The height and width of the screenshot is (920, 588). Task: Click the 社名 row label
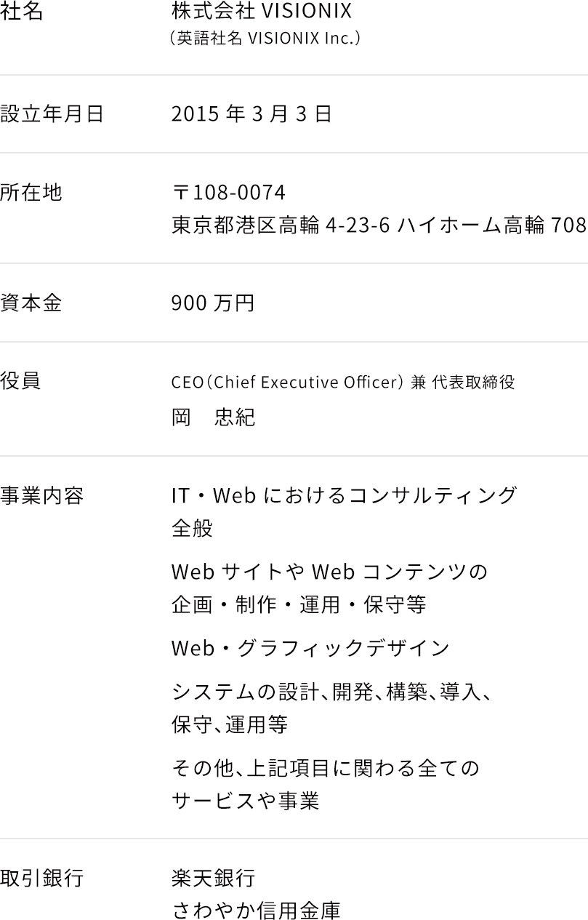tap(22, 12)
